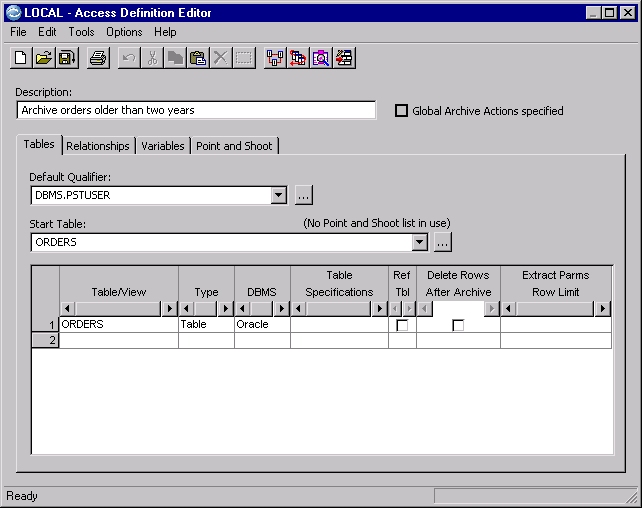Viewport: 642px width, 508px height.
Task: Click empty Table/View cell in row 2
Action: (x=119, y=340)
